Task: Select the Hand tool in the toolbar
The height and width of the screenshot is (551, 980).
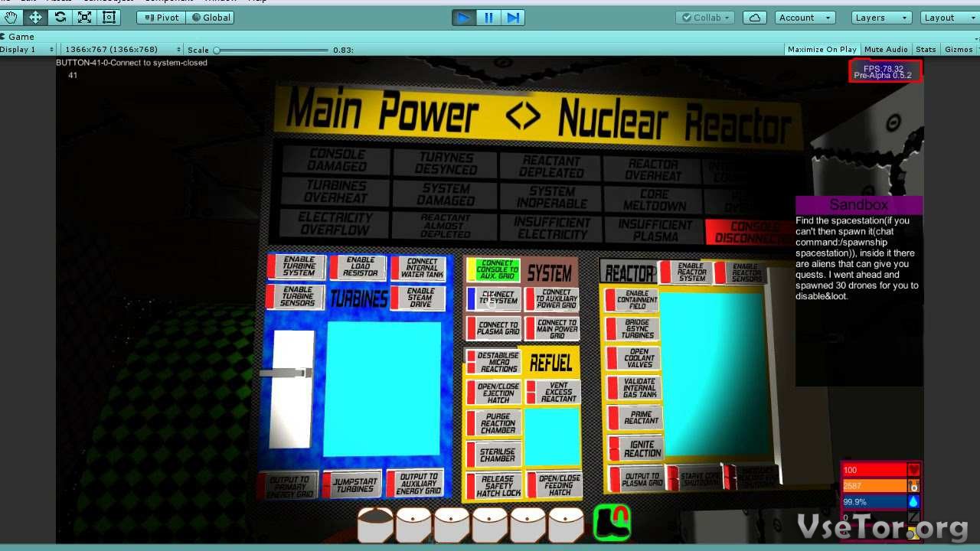Action: 11,18
